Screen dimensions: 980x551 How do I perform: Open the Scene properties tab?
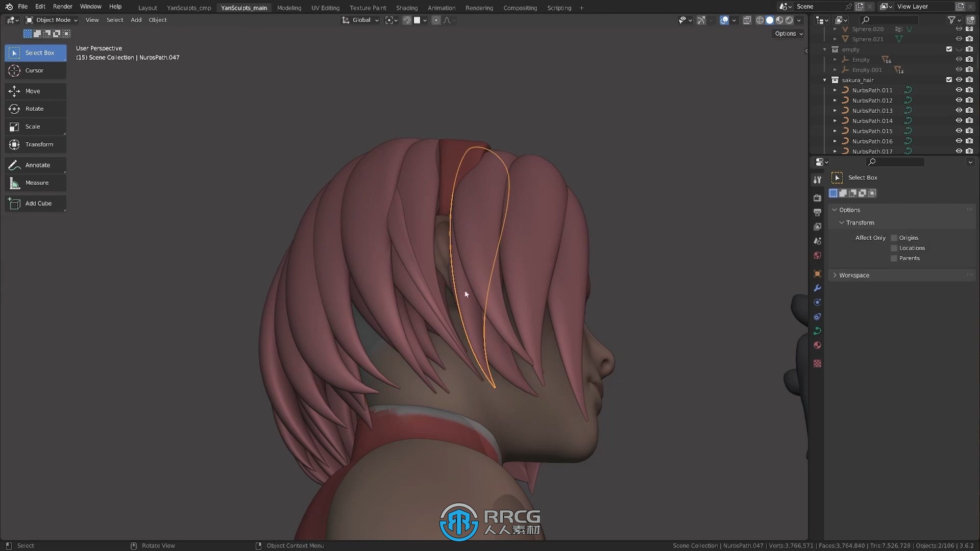click(817, 241)
